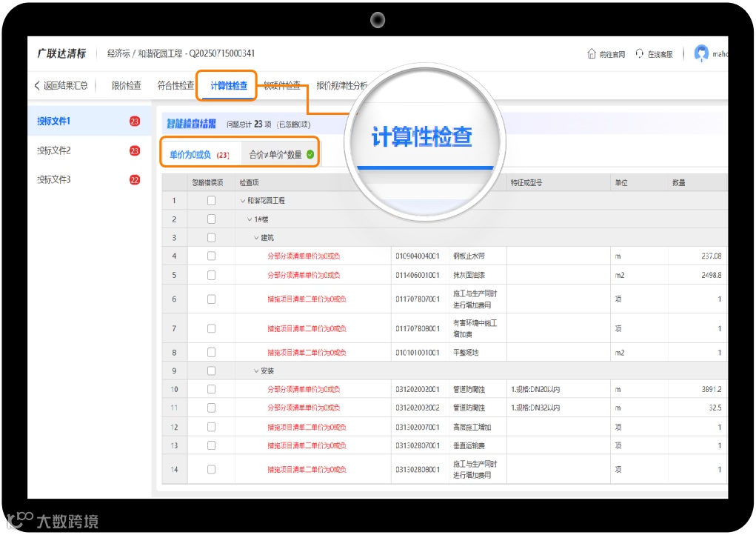Select 投标文件1 in sidebar
Screen dimensions: 756x535
(89, 121)
